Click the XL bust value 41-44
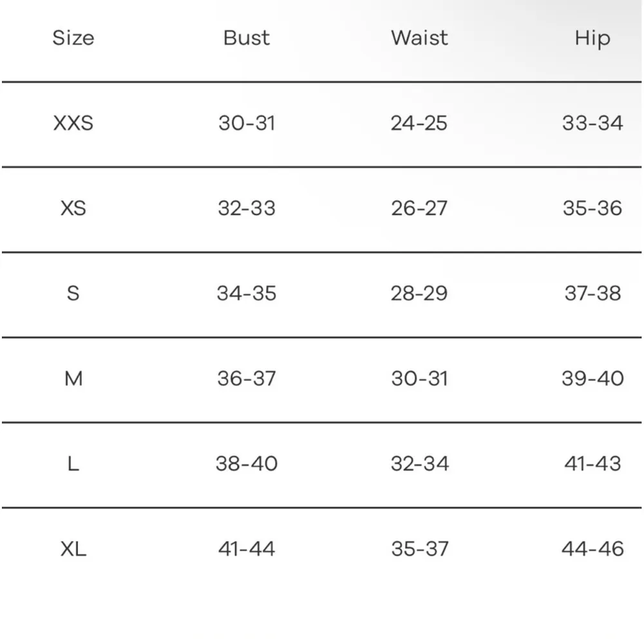The image size is (644, 644). [x=247, y=549]
